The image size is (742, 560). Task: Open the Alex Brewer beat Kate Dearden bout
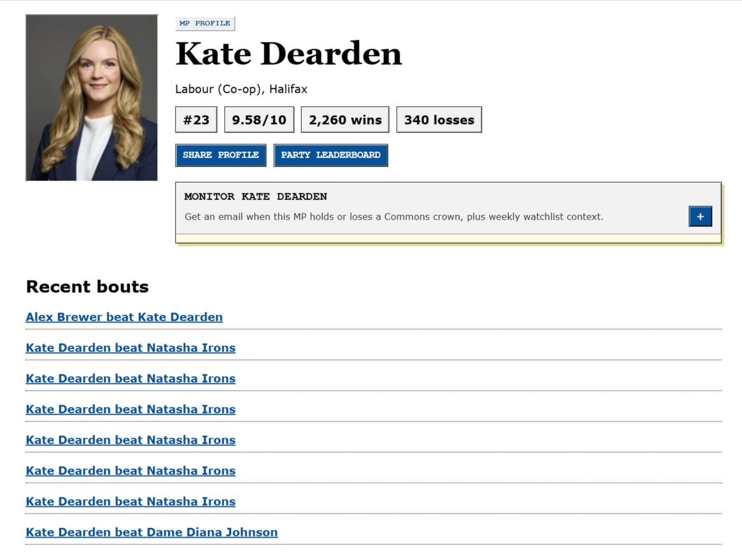tap(124, 317)
